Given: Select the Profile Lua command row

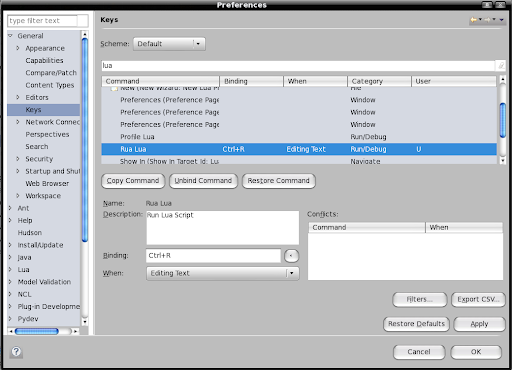Looking at the screenshot, I should click(299, 137).
